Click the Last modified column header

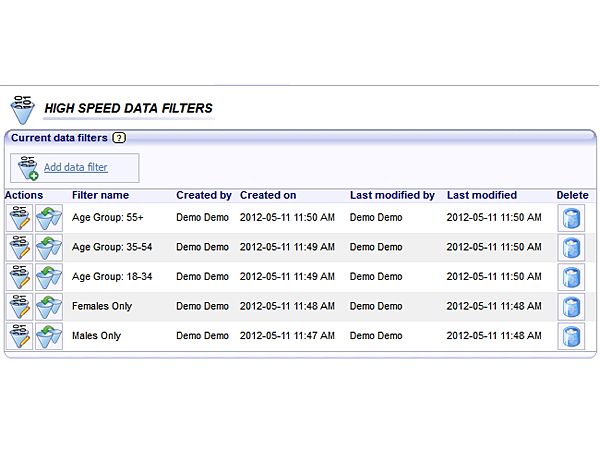pyautogui.click(x=481, y=195)
